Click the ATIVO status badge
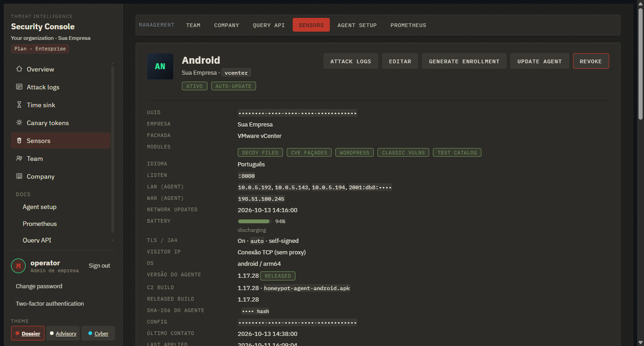644x346 pixels. [195, 86]
